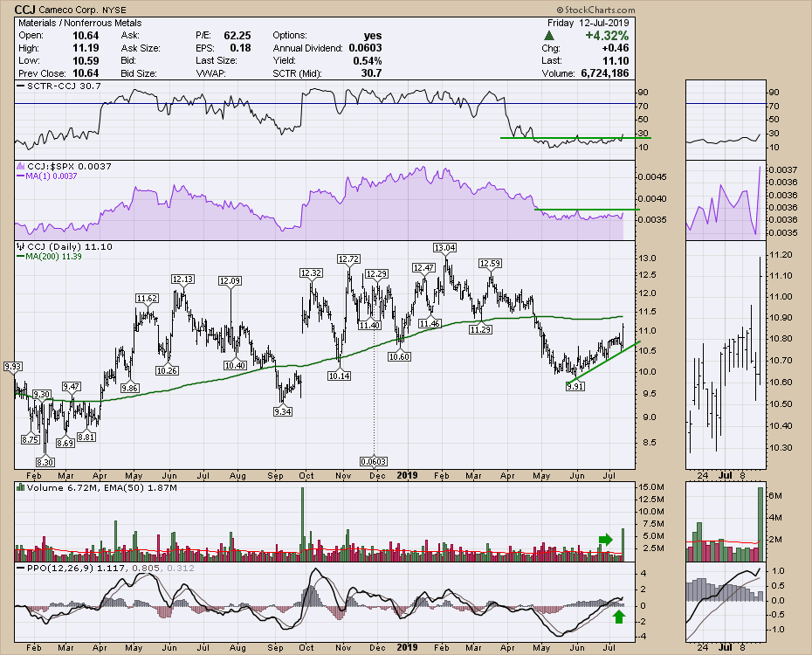Click the 9.30 price label
Image resolution: width=812 pixels, height=655 pixels.
42,395
